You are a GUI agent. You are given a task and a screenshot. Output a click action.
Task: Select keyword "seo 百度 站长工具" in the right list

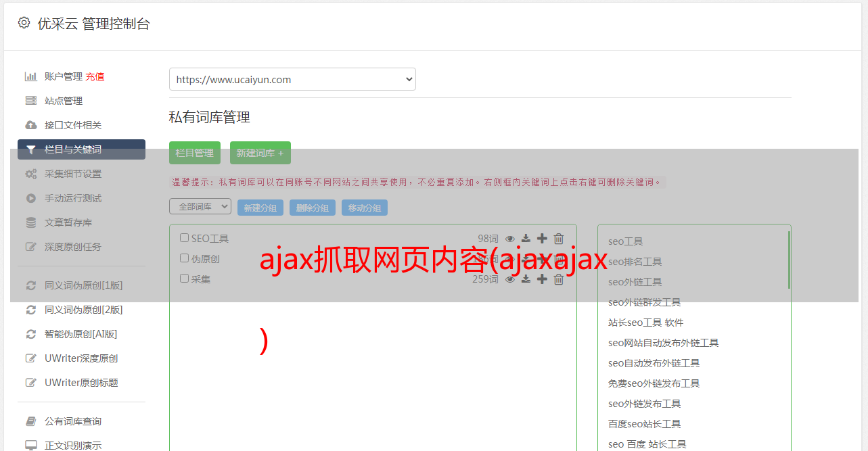click(647, 444)
